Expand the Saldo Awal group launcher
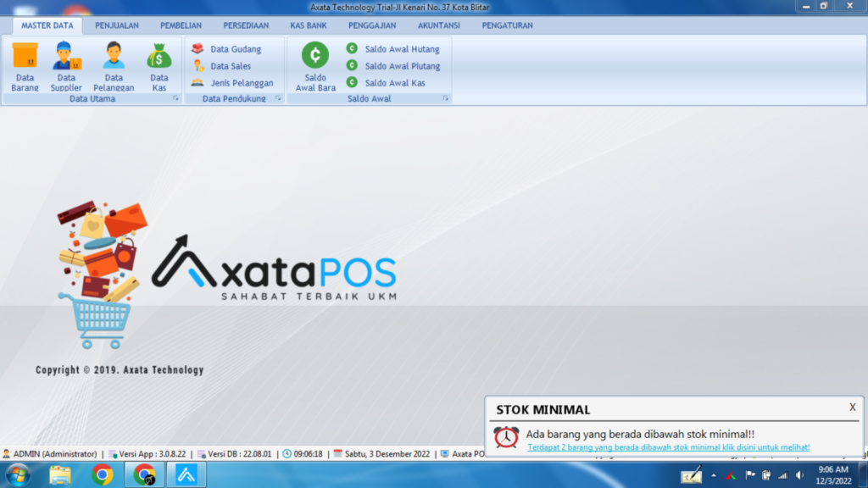The image size is (868, 488). [x=446, y=98]
